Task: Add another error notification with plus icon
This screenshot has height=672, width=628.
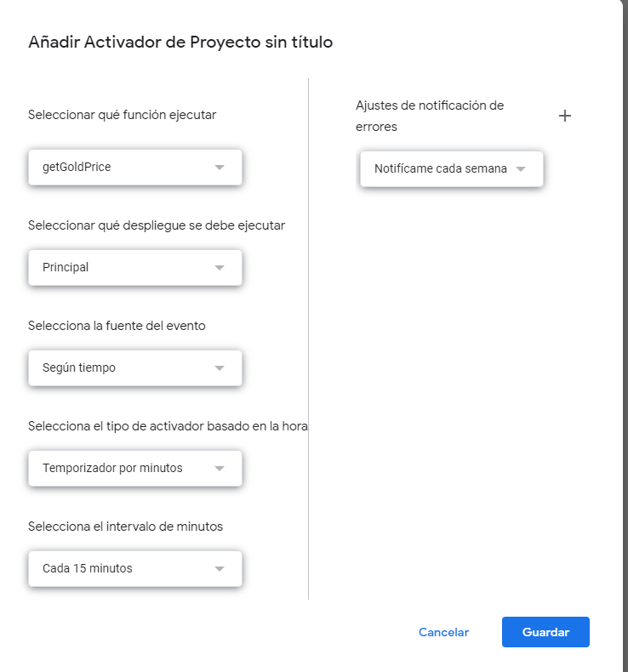Action: (x=565, y=116)
